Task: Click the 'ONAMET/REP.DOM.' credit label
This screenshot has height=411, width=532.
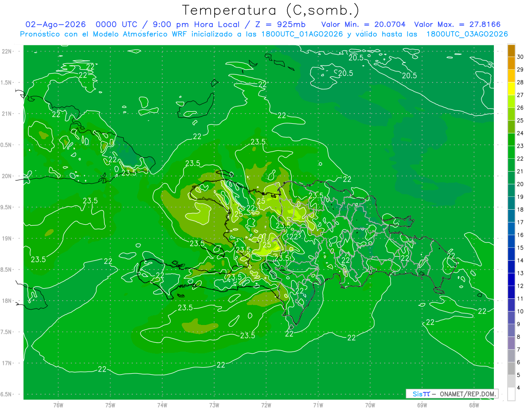Action: click(468, 394)
